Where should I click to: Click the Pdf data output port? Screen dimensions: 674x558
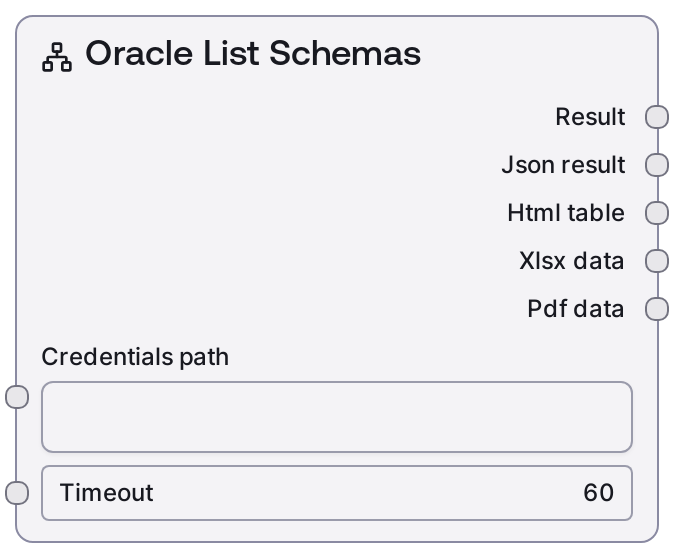656,309
